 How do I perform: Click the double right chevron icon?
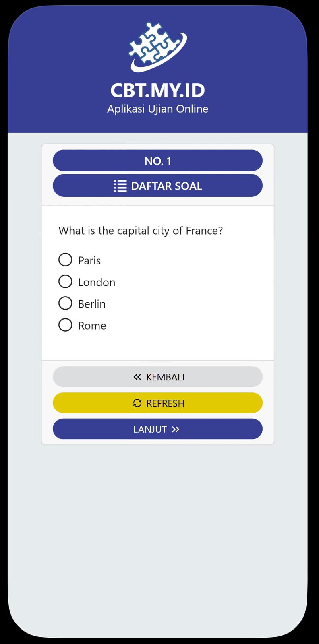176,429
